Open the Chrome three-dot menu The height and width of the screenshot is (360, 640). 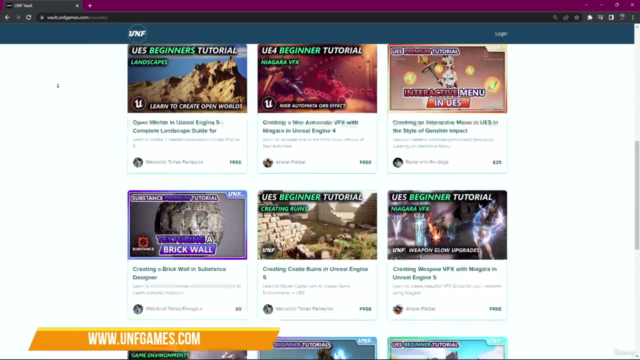pos(633,18)
